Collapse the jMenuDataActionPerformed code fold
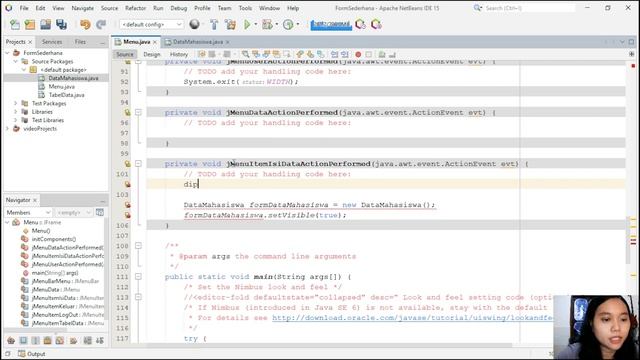This screenshot has height=360, width=640. (x=138, y=112)
